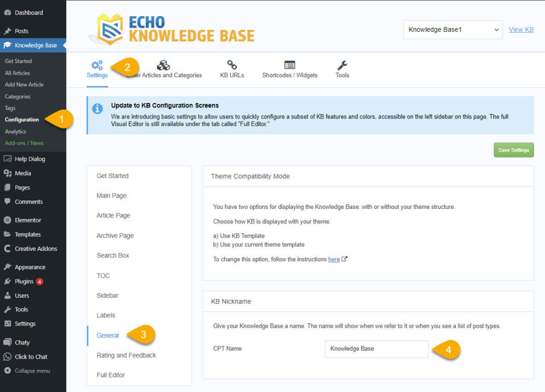Open Analytics submenu item
The height and width of the screenshot is (392, 545).
click(x=16, y=131)
